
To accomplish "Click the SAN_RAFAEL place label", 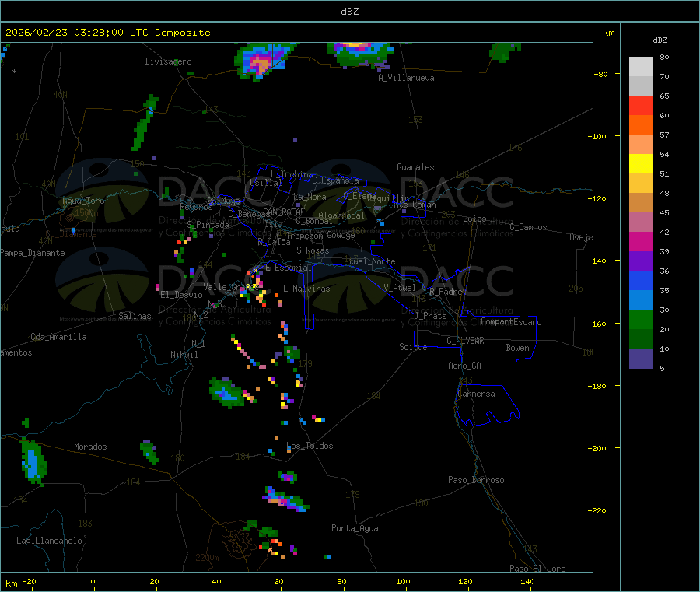I will [285, 212].
